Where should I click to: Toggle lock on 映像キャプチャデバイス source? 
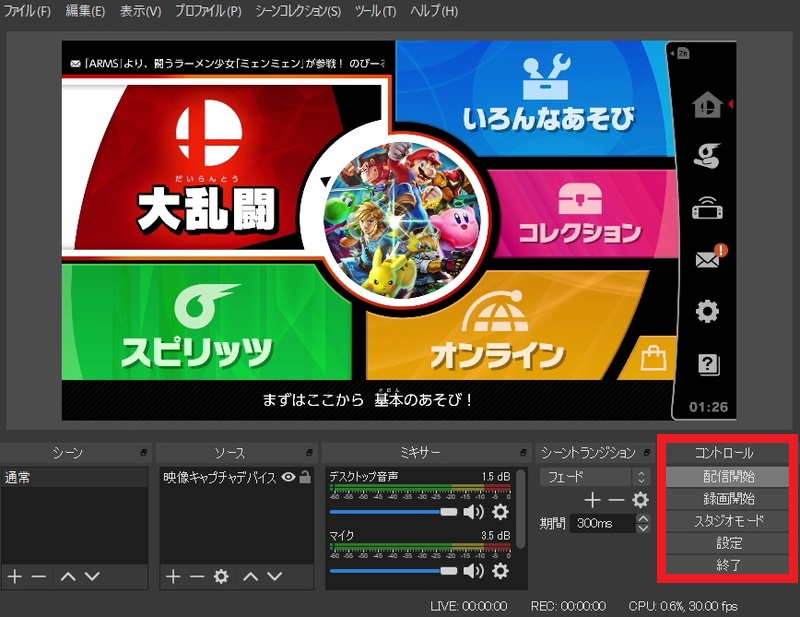click(x=305, y=477)
